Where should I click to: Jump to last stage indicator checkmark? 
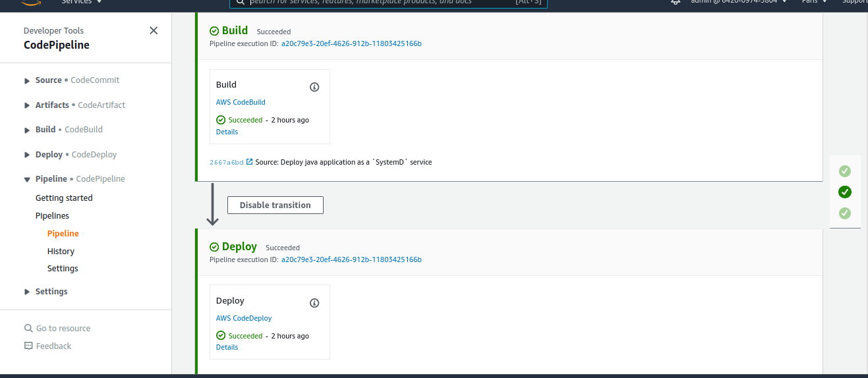(x=845, y=213)
